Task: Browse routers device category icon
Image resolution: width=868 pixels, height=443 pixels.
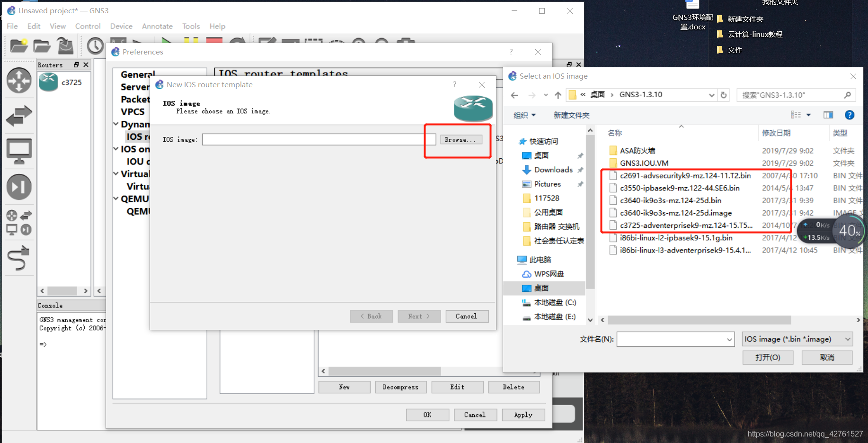Action: pyautogui.click(x=19, y=80)
